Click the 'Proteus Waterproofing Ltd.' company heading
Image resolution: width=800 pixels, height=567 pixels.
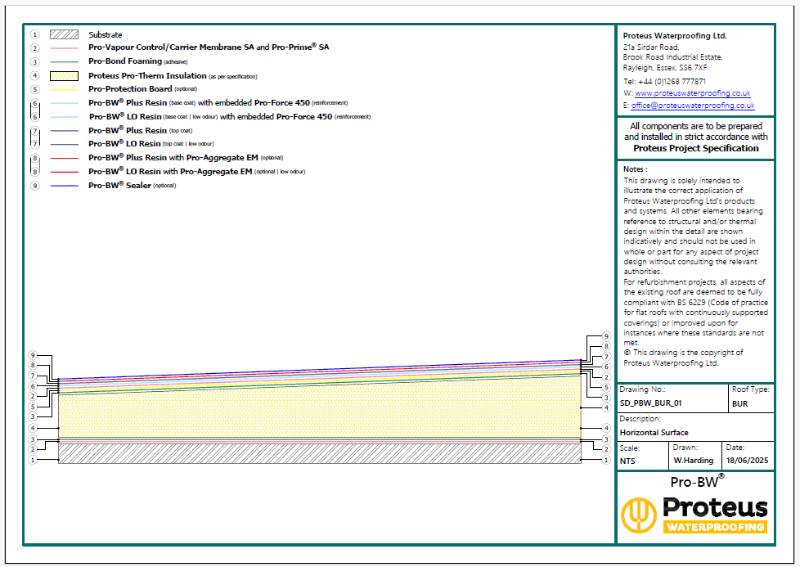674,36
